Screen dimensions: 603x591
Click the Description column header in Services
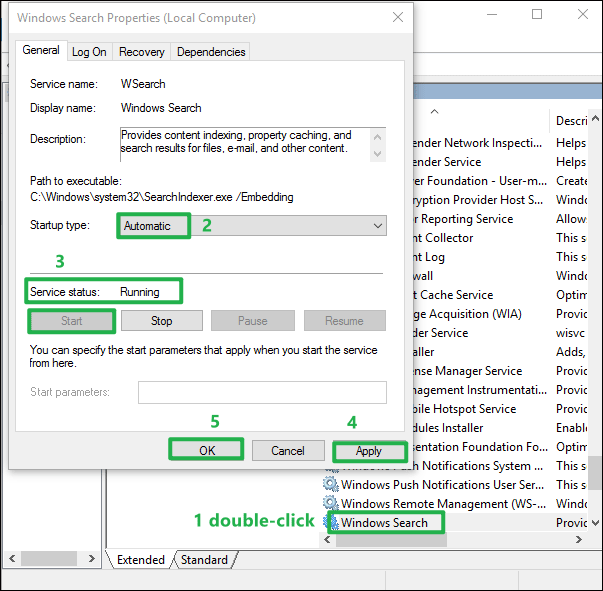point(570,121)
